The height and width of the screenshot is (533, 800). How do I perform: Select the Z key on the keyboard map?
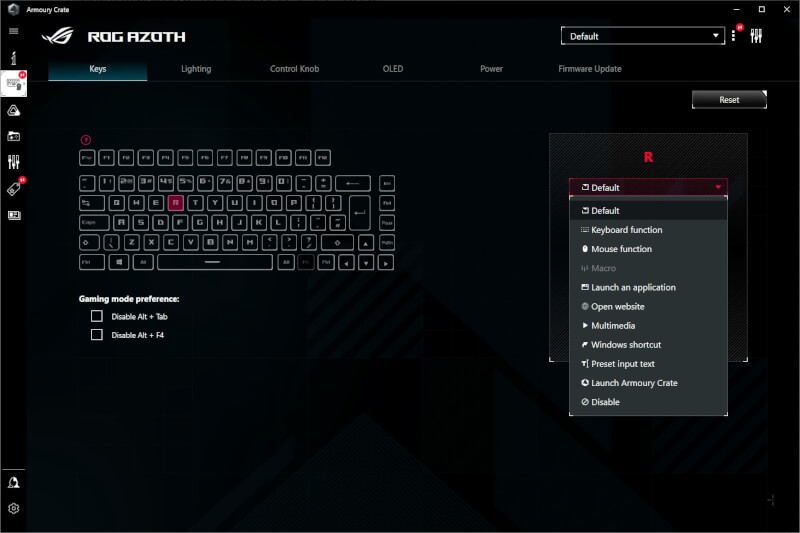point(132,242)
